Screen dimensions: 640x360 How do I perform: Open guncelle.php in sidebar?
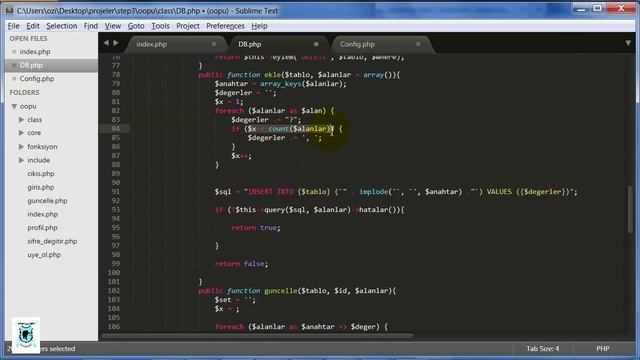click(47, 200)
